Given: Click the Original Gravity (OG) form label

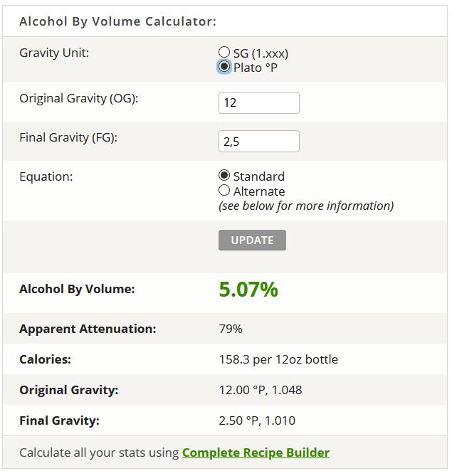Looking at the screenshot, I should [78, 98].
